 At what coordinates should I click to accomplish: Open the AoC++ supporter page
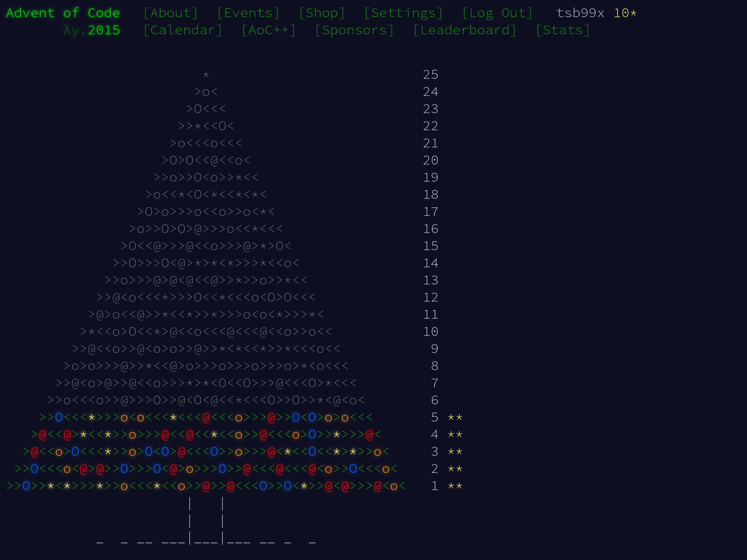click(x=268, y=30)
